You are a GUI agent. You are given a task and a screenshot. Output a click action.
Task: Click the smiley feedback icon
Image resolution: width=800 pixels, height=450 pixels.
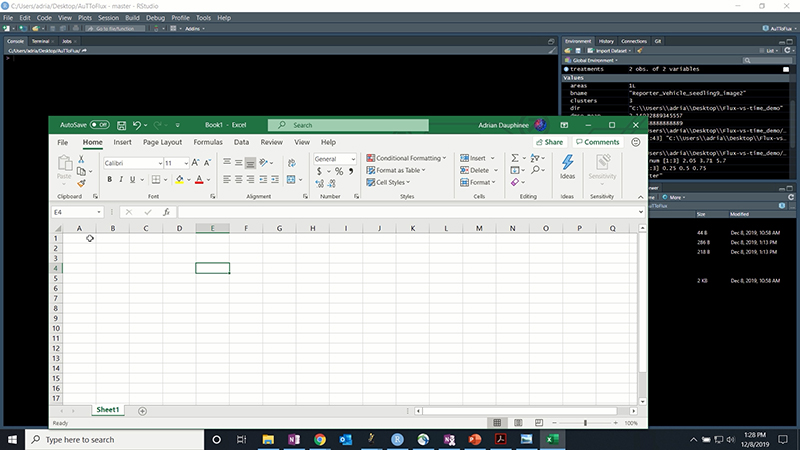(636, 142)
